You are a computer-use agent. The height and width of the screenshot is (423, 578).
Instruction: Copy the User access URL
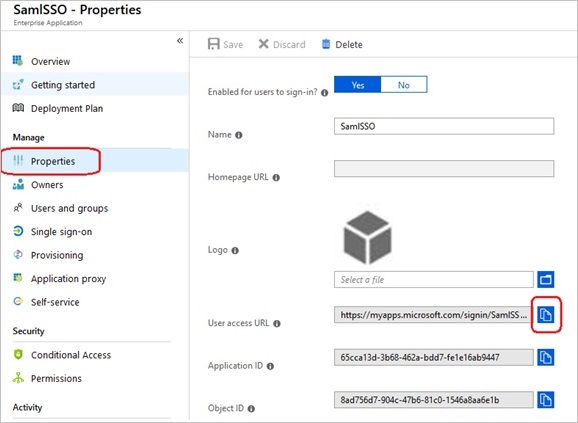546,315
